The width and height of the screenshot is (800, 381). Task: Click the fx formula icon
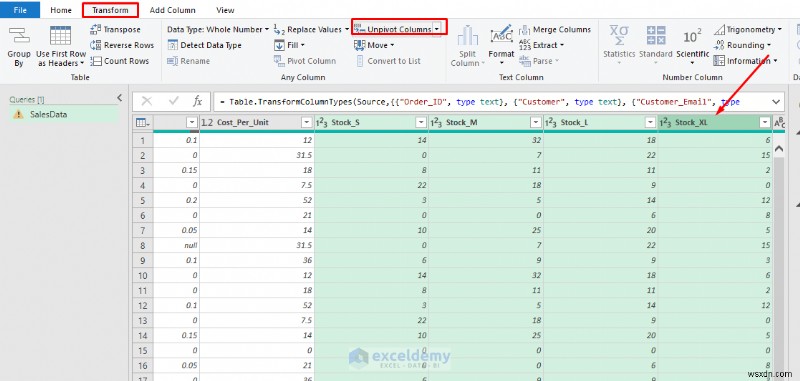point(197,101)
